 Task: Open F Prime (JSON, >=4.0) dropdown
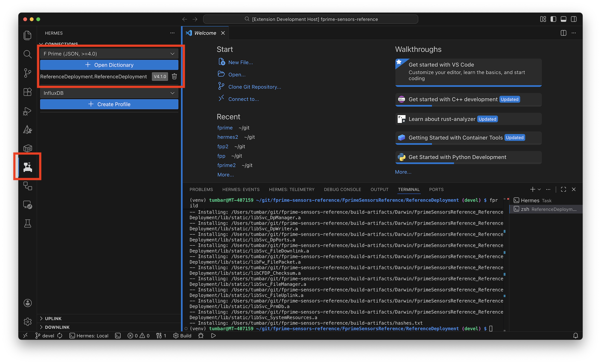click(109, 54)
